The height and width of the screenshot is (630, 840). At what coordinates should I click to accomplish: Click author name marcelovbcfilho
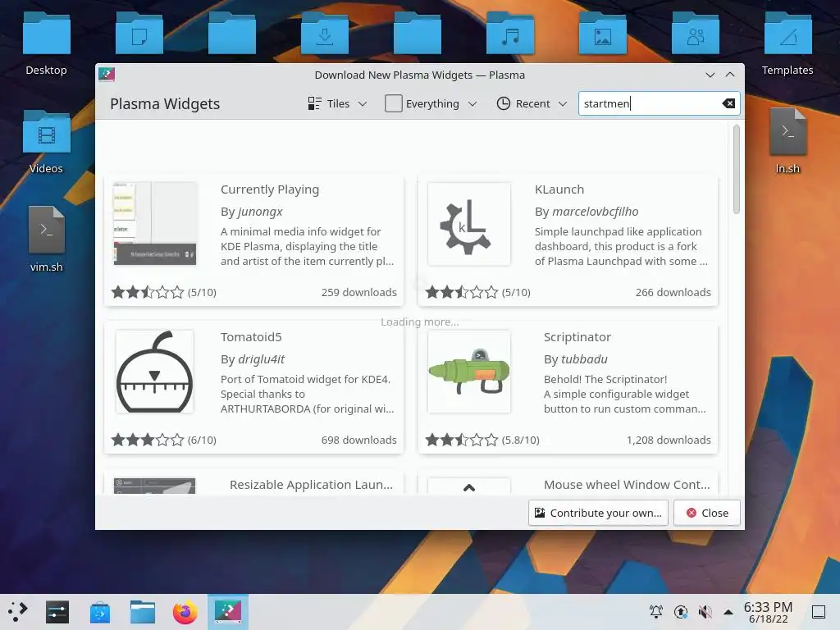[596, 212]
